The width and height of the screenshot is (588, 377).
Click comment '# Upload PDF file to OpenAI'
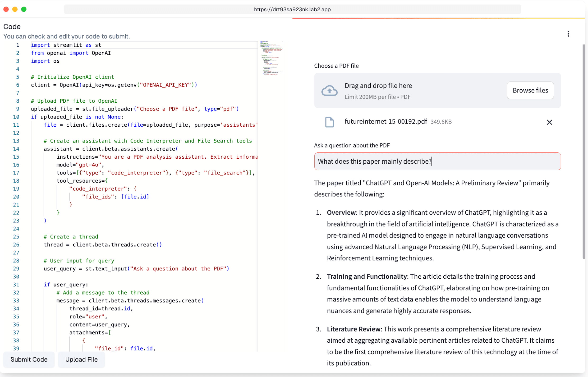[74, 101]
